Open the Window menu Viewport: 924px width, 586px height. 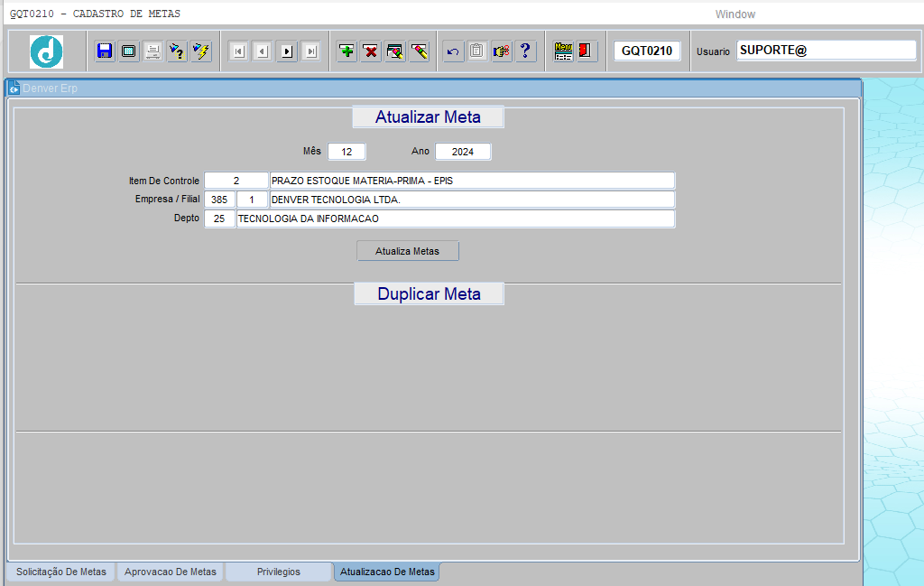pyautogui.click(x=735, y=14)
